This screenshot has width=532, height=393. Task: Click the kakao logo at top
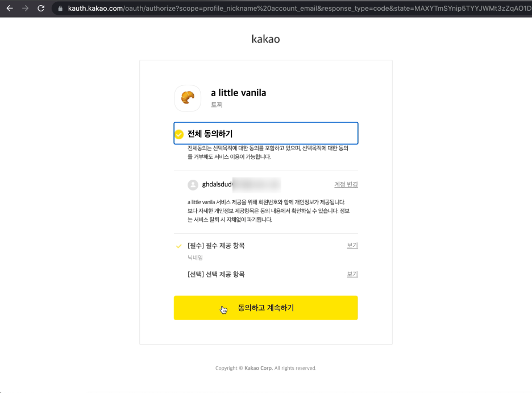[265, 39]
